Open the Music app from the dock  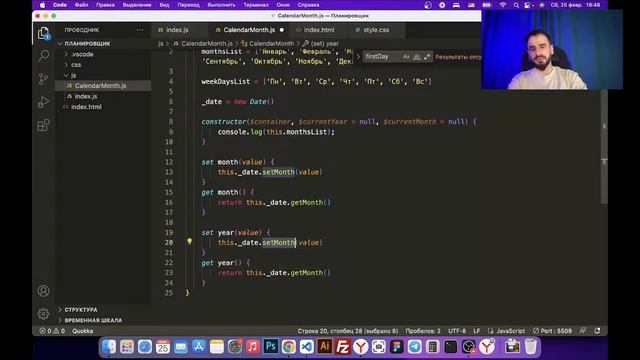pyautogui.click(x=253, y=347)
